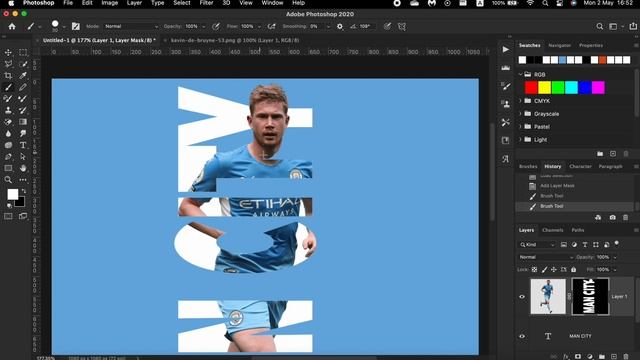This screenshot has height=360, width=640.
Task: Open the Window menu
Action: [272, 3]
